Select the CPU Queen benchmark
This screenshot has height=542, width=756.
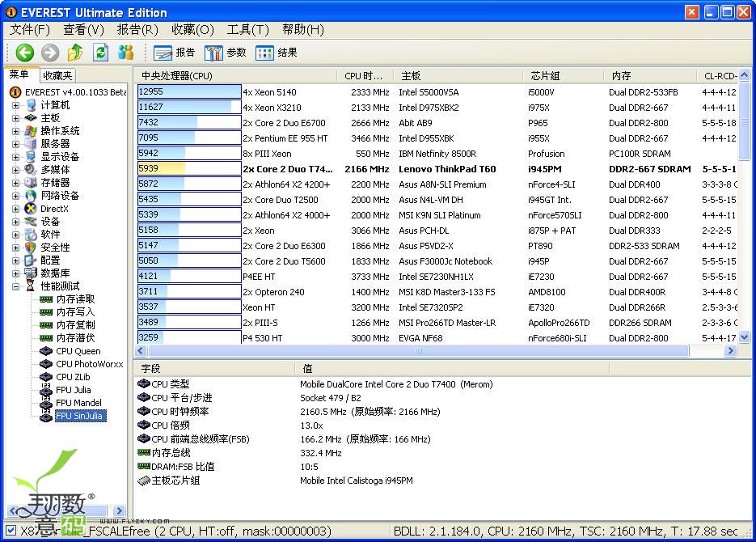coord(78,351)
